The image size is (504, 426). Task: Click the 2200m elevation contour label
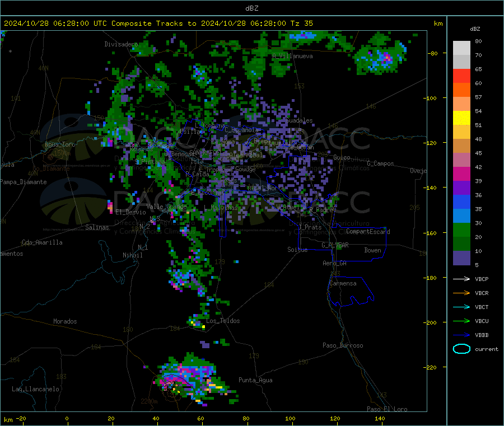pyautogui.click(x=149, y=401)
